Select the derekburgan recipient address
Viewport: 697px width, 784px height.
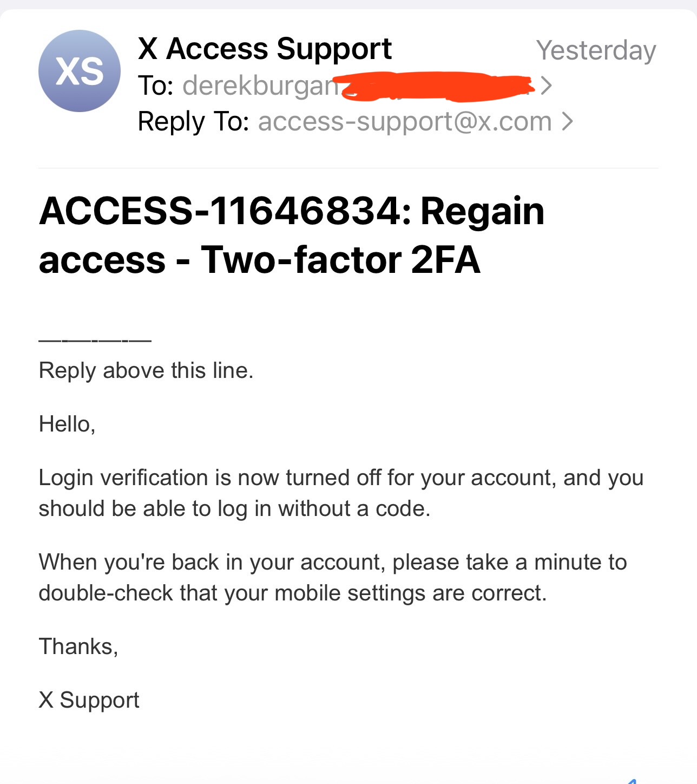click(260, 86)
